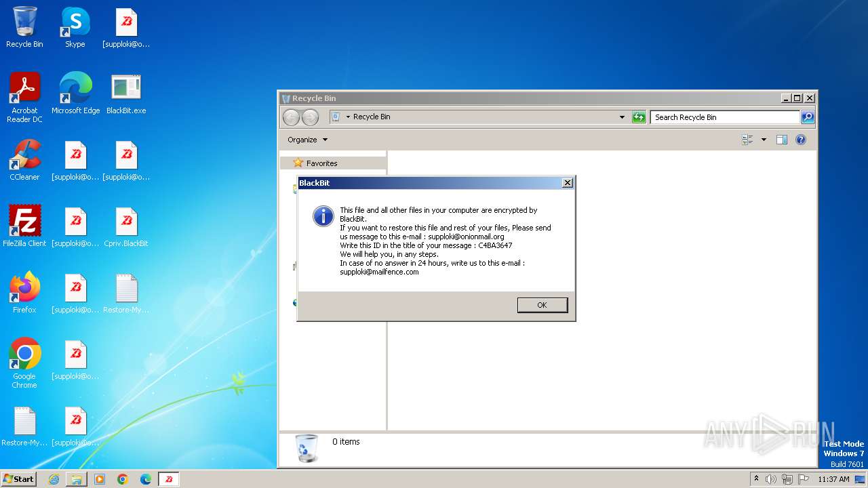Select the CCleaner desktop shortcut
The height and width of the screenshot is (488, 868).
(24, 161)
